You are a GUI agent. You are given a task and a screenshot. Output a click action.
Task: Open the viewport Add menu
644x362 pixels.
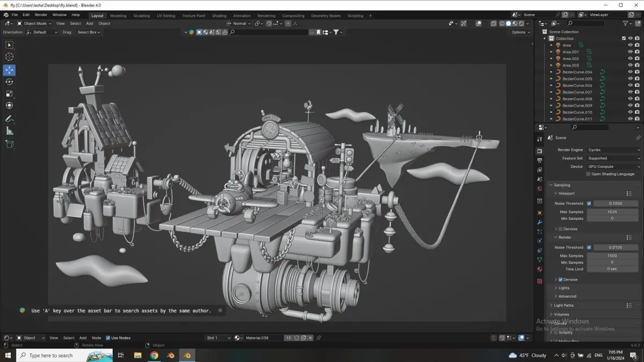coord(90,24)
